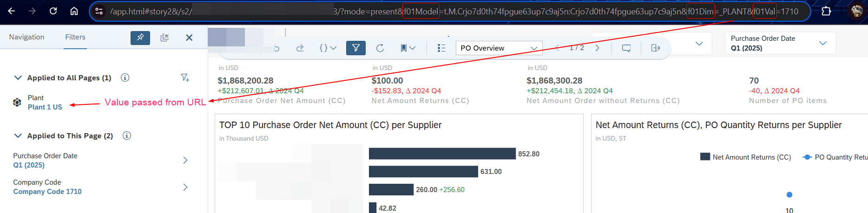Open the list outline icon in the toolbar

pos(441,48)
